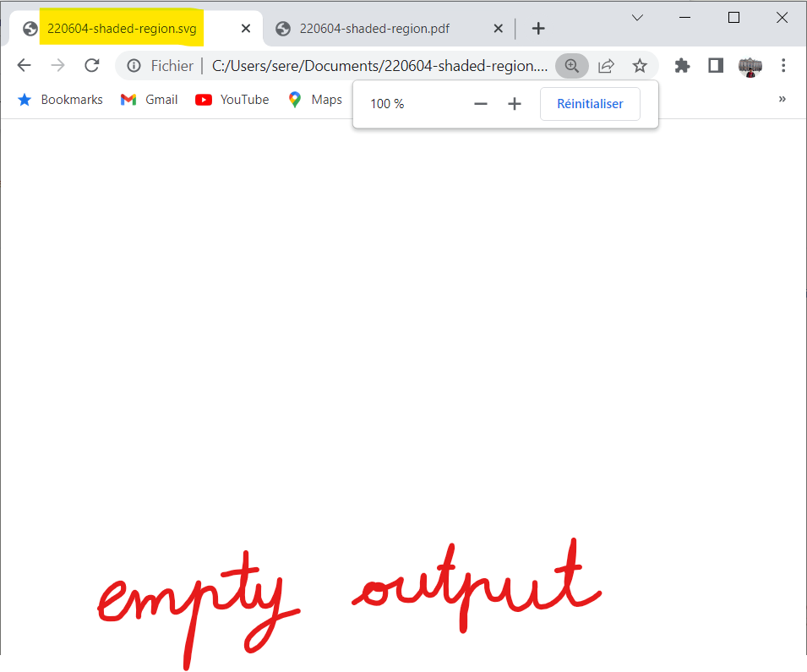Image resolution: width=807 pixels, height=672 pixels.
Task: Show hidden bookmarks with double chevron
Action: point(782,99)
